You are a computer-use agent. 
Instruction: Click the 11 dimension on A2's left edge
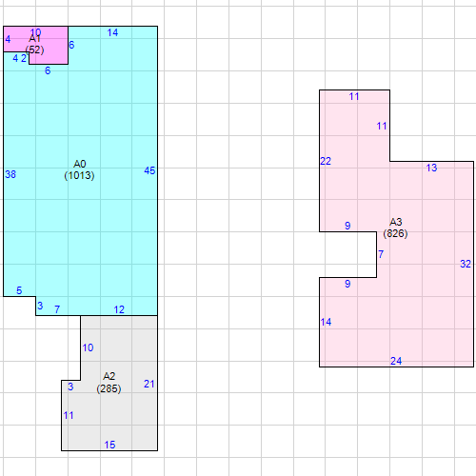pos(69,415)
